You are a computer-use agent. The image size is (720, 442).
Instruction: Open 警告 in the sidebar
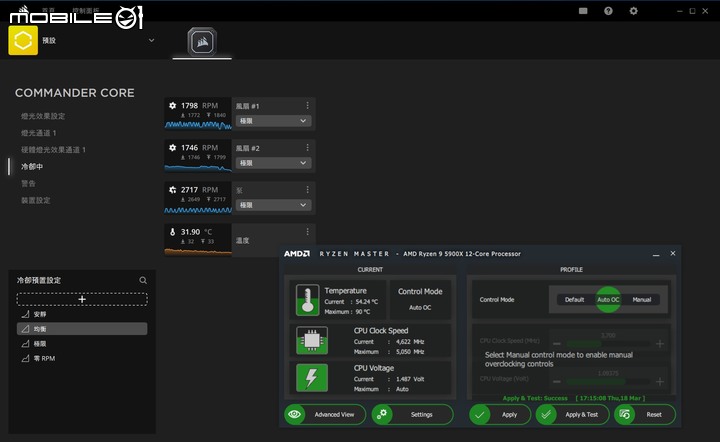[28, 184]
